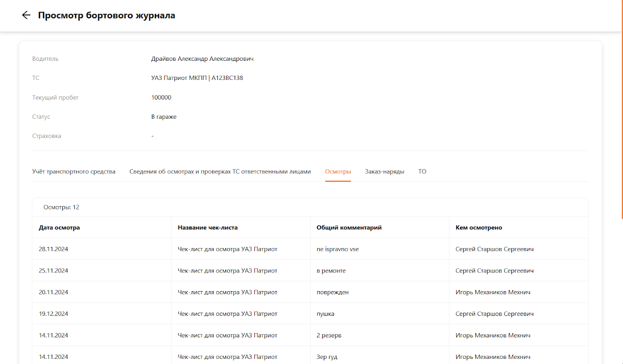Switch to the ТО tab

point(422,171)
